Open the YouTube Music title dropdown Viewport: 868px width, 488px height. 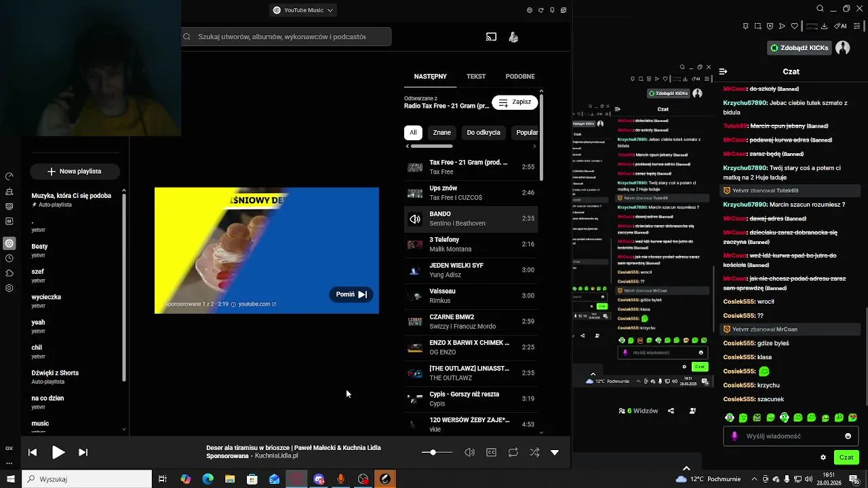click(x=303, y=10)
